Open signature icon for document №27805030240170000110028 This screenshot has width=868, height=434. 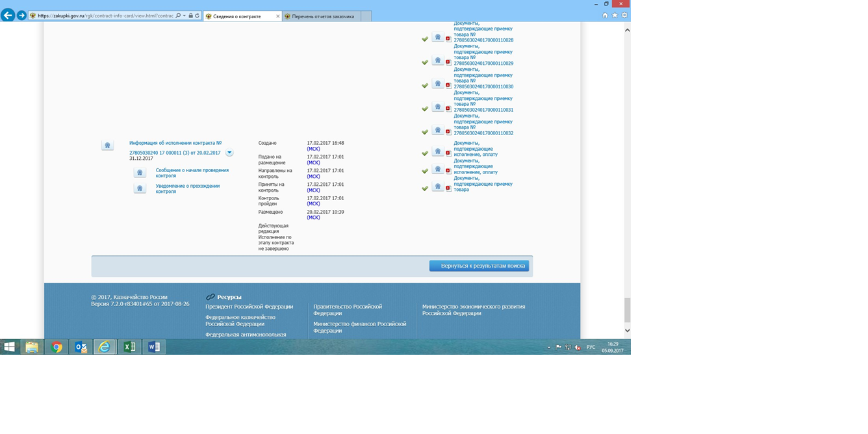click(438, 38)
